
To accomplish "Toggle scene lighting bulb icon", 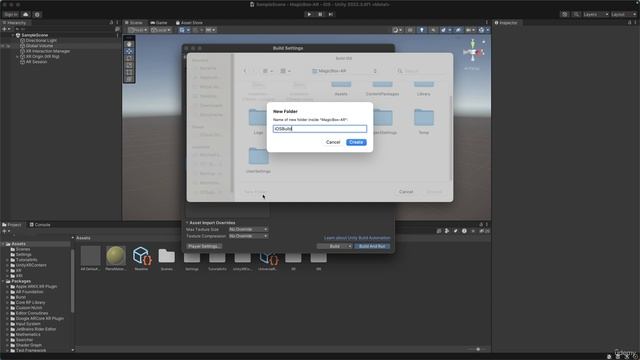I will click(x=422, y=30).
